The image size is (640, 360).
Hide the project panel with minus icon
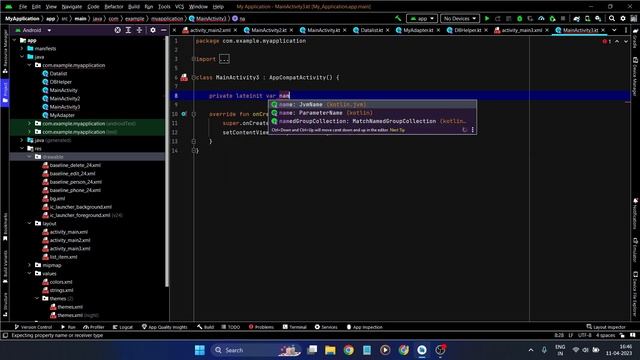[164, 30]
